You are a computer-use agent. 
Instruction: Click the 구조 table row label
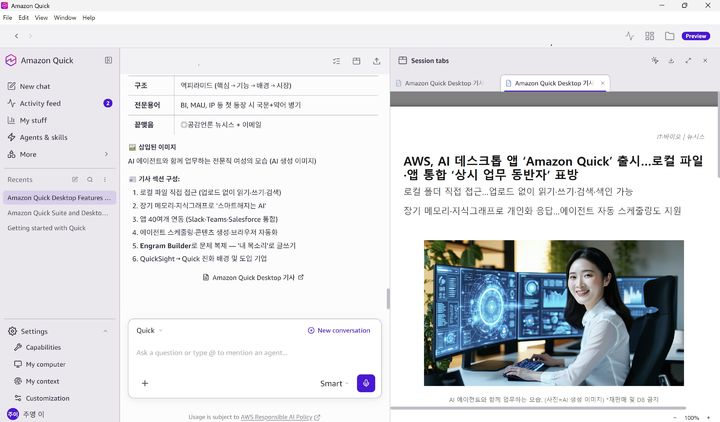tap(141, 85)
